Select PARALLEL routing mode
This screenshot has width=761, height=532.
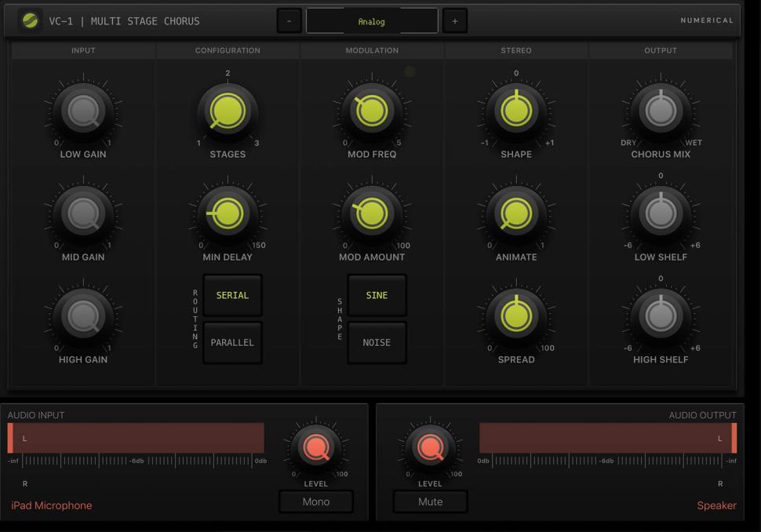[x=232, y=342]
